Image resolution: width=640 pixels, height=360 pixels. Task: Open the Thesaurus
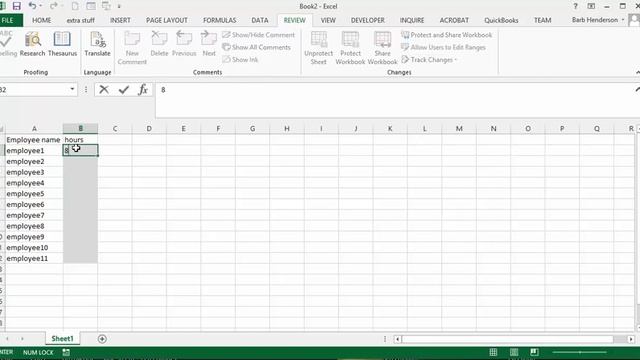click(x=62, y=44)
